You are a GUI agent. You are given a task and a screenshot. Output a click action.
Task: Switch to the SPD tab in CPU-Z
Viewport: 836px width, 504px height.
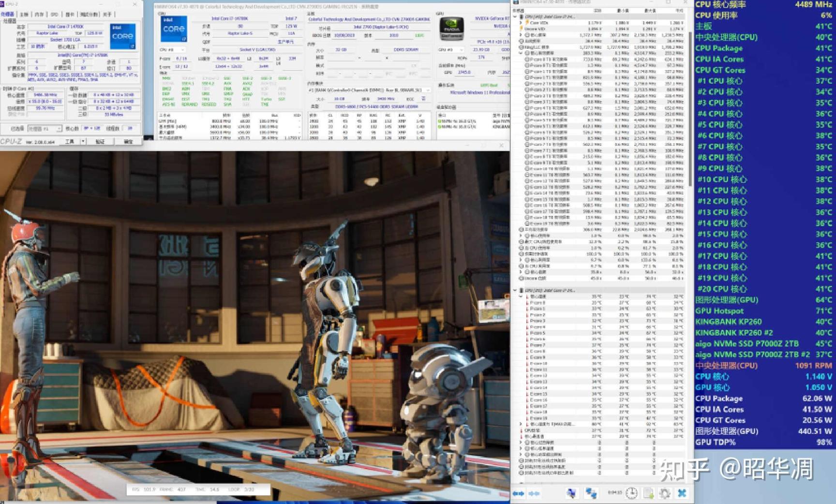pyautogui.click(x=54, y=15)
